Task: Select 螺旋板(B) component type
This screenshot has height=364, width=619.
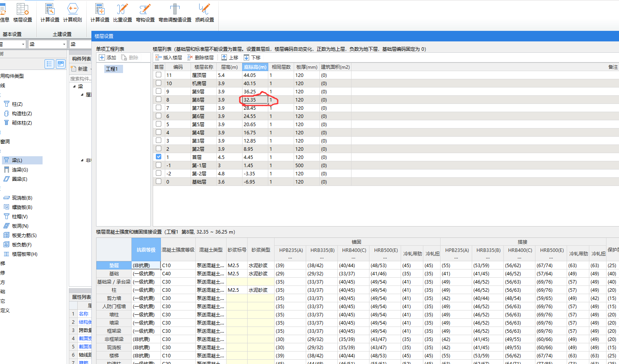Action: pyautogui.click(x=18, y=207)
